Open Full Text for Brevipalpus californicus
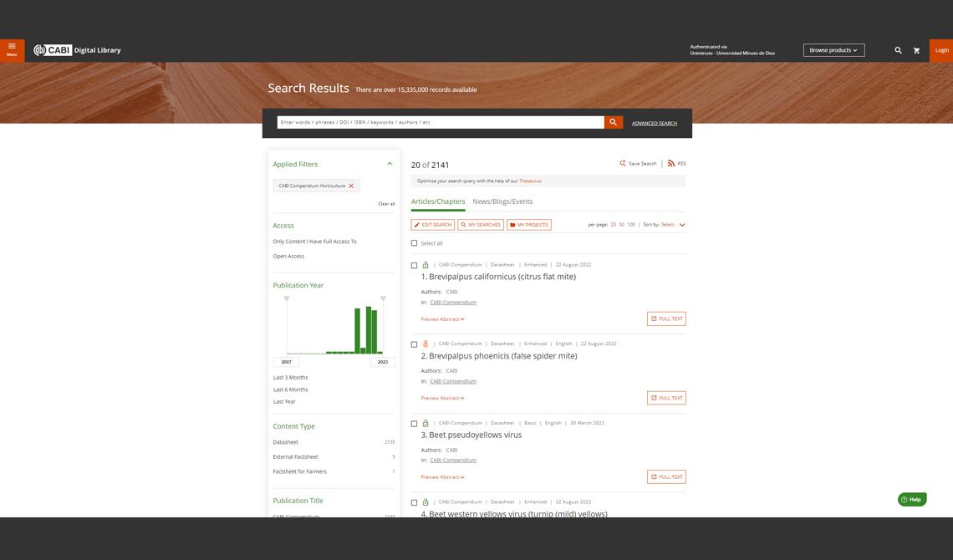Screen dimensions: 953x560 point(666,319)
